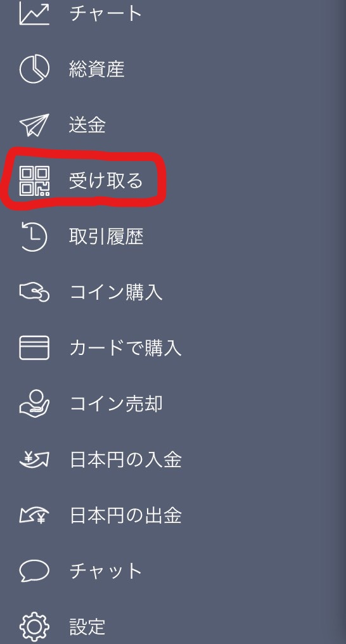Viewport: 346px width, 644px height.
Task: Select the QR code 受け取る icon
Action: pyautogui.click(x=34, y=181)
